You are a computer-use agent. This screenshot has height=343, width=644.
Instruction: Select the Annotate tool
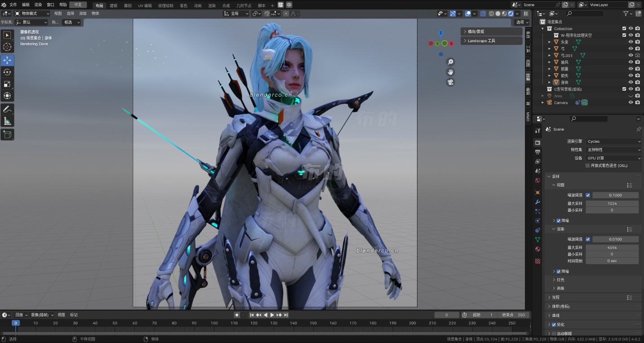pyautogui.click(x=7, y=110)
